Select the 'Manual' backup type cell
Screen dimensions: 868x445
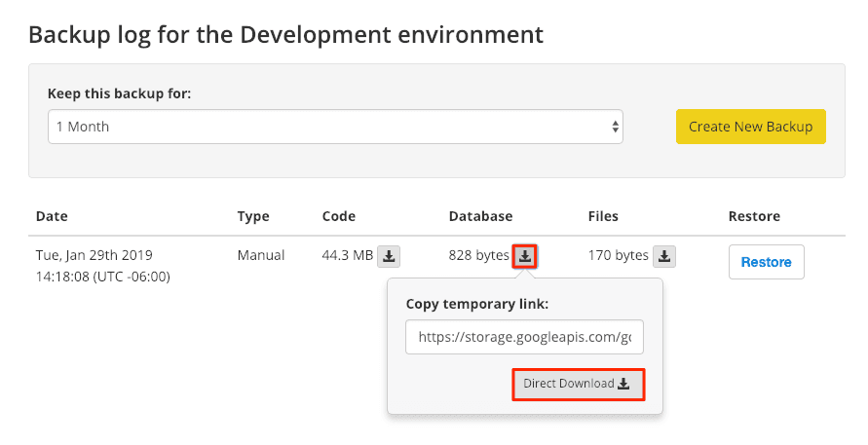[x=261, y=255]
